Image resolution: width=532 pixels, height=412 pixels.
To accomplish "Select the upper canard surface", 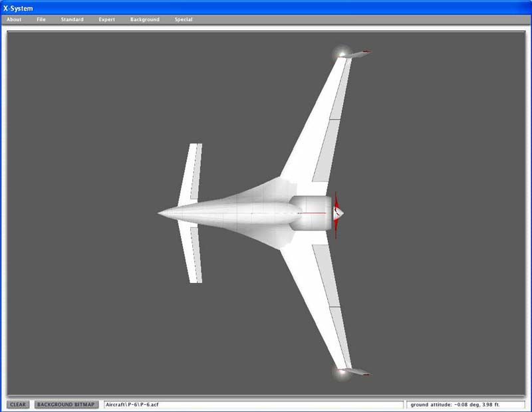I will [191, 173].
